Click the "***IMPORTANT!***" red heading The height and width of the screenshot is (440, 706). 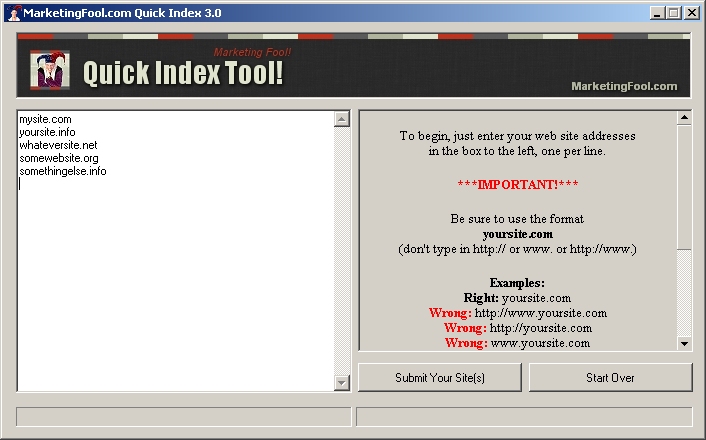[518, 184]
